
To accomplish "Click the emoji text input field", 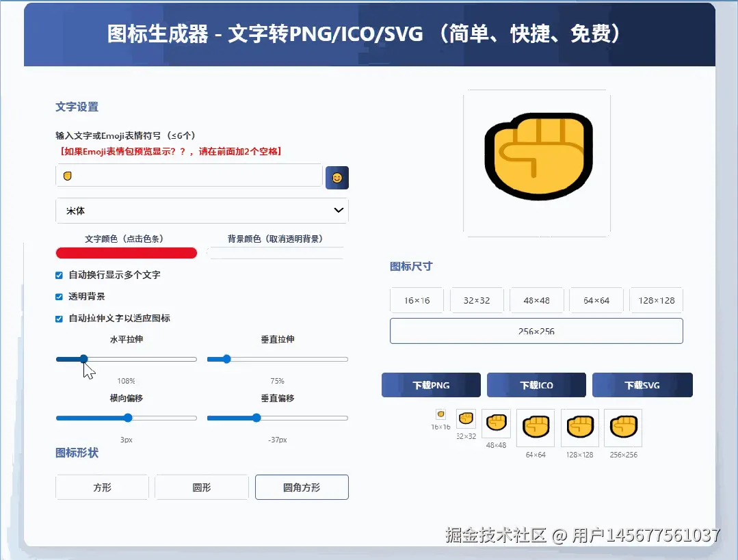I will [189, 175].
